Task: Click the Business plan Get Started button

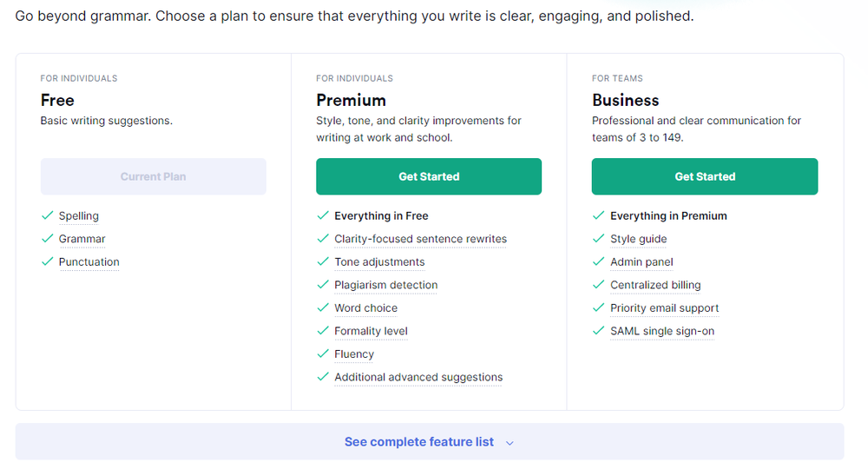Action: [x=705, y=176]
